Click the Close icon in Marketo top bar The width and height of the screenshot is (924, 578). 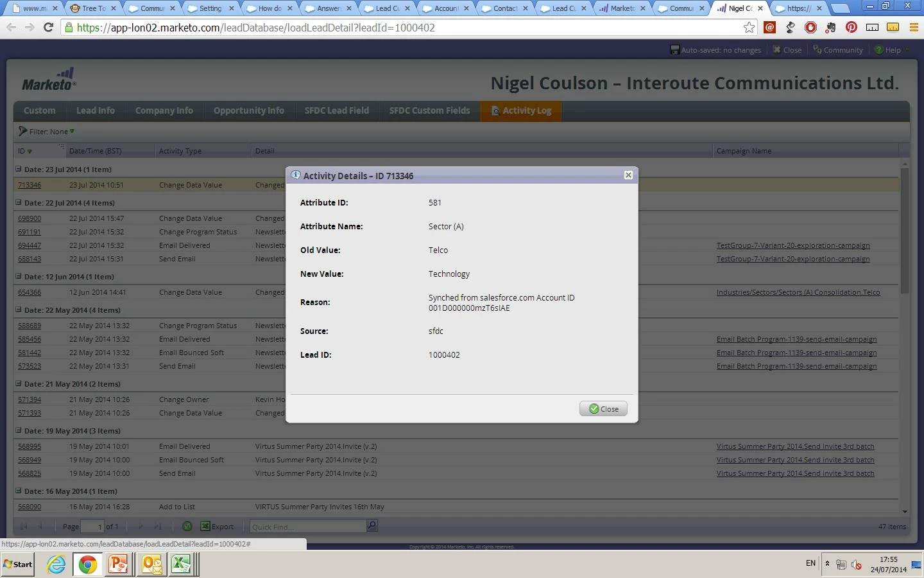click(776, 49)
